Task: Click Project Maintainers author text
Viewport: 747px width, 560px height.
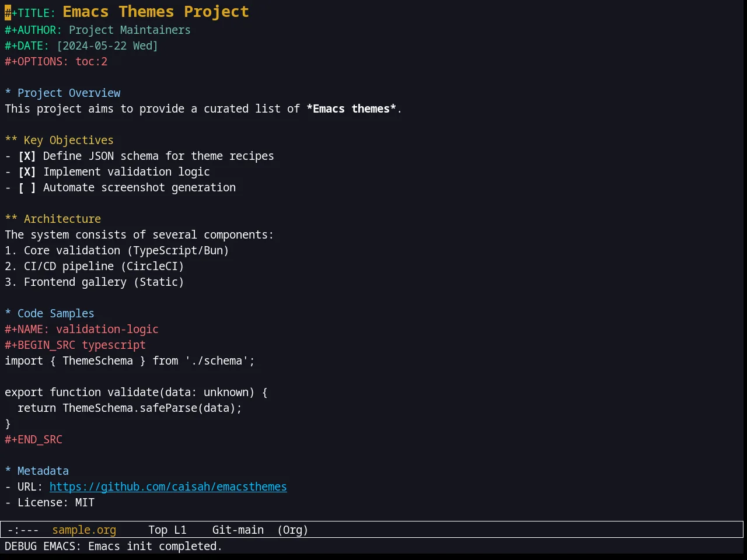Action: click(x=130, y=30)
